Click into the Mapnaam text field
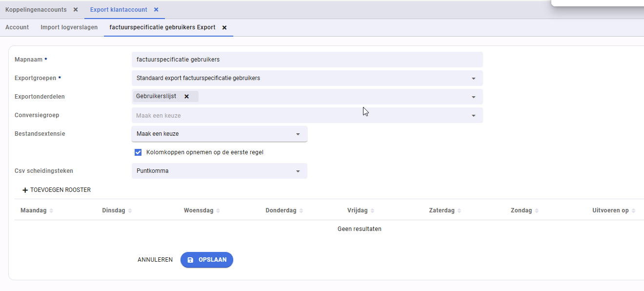644x291 pixels. click(307, 60)
